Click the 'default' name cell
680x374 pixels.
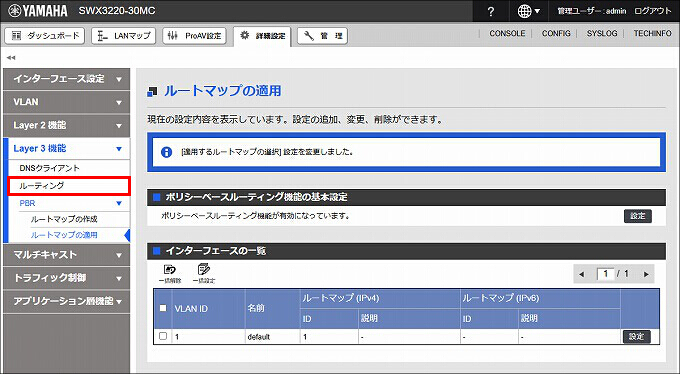[x=259, y=337]
